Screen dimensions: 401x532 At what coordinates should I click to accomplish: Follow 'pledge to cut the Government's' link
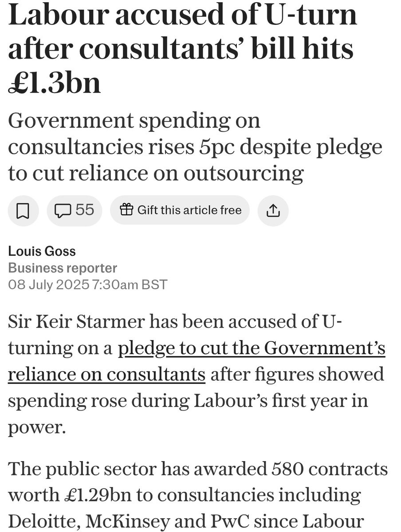coord(252,348)
